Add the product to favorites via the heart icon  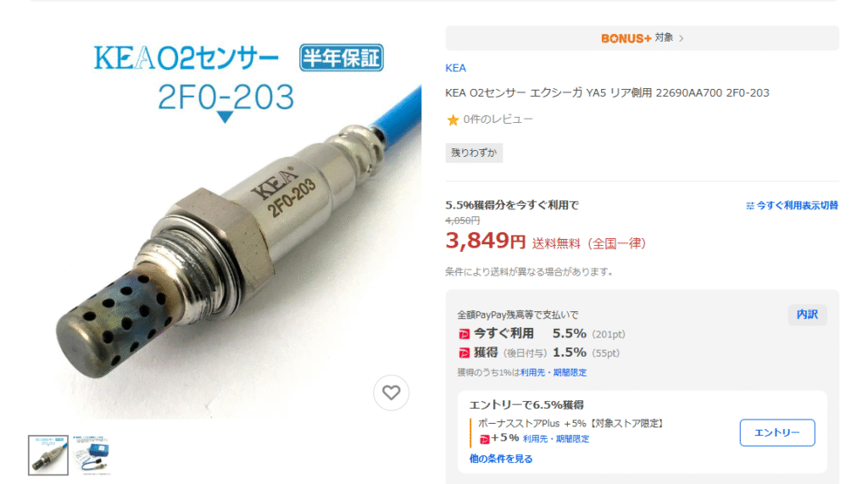[391, 392]
